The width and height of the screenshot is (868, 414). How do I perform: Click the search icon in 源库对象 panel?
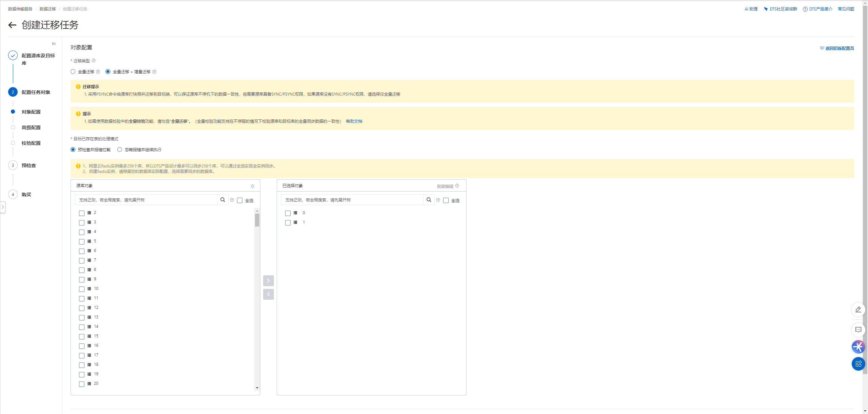pyautogui.click(x=223, y=200)
